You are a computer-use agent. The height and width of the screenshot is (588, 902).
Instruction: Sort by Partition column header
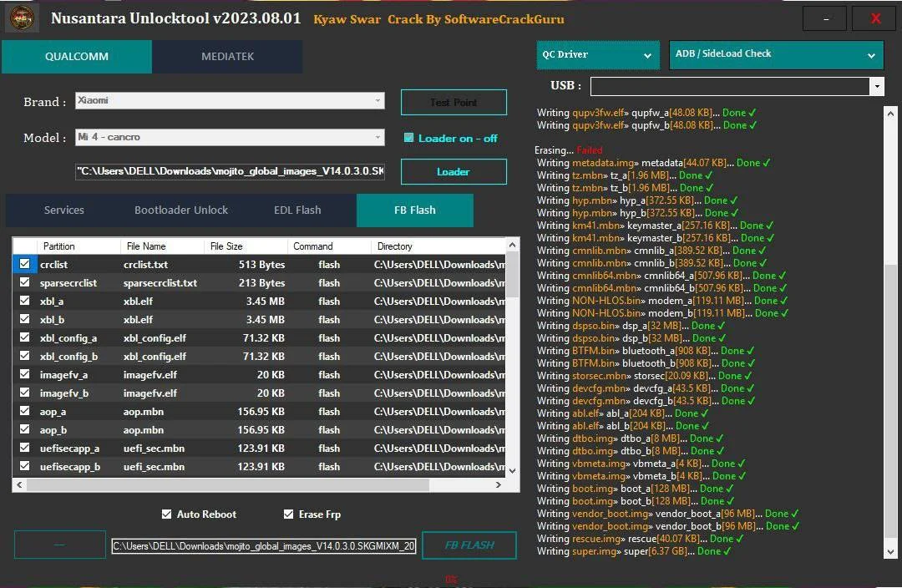[79, 246]
